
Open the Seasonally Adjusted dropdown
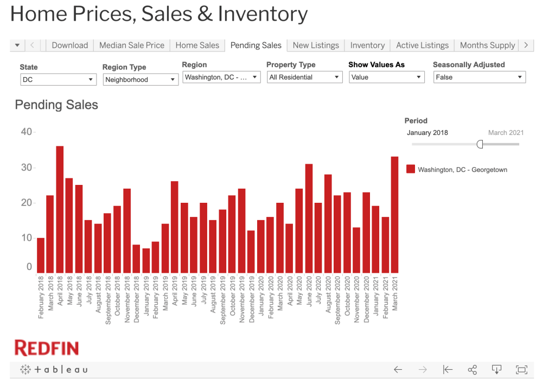[479, 78]
